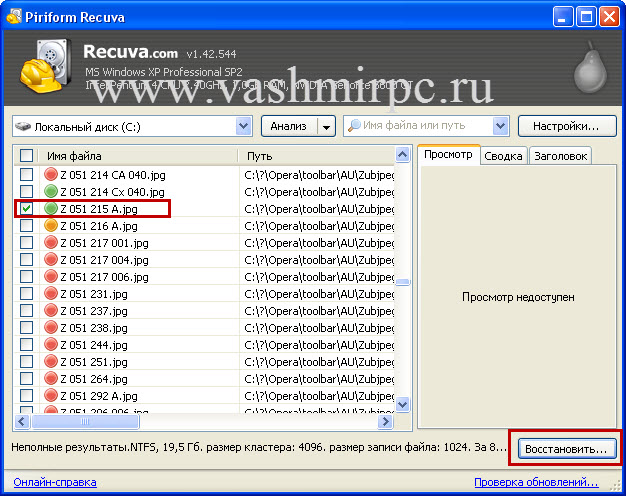Toggle the select-all checkbox in the header
Image resolution: width=626 pixels, height=496 pixels.
tap(26, 155)
